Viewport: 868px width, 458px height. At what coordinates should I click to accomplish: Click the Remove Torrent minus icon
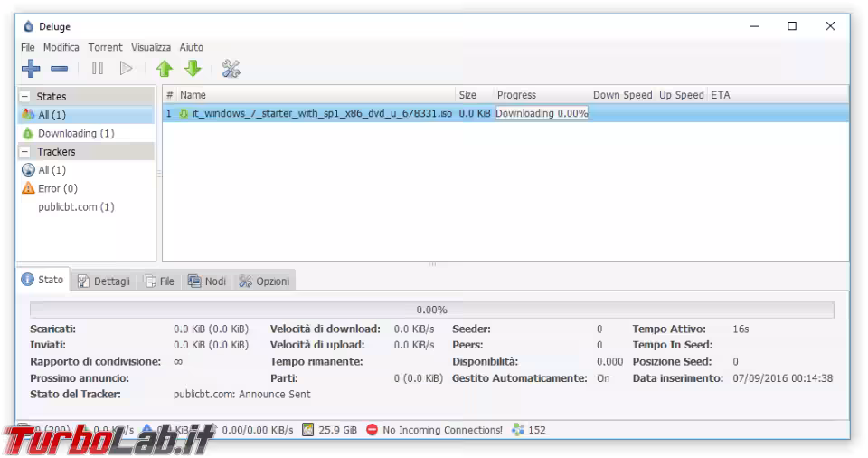pos(60,69)
